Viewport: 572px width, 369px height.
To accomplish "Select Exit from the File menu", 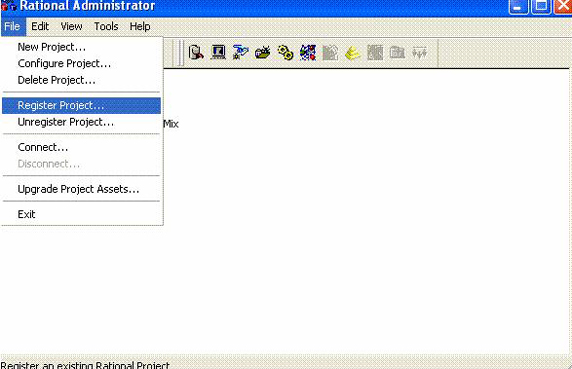I will coord(81,214).
